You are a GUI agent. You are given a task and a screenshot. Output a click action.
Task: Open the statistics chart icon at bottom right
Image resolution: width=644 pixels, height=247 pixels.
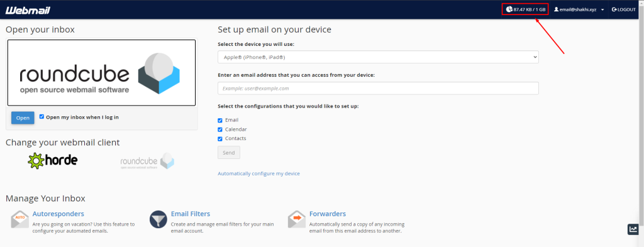click(633, 229)
